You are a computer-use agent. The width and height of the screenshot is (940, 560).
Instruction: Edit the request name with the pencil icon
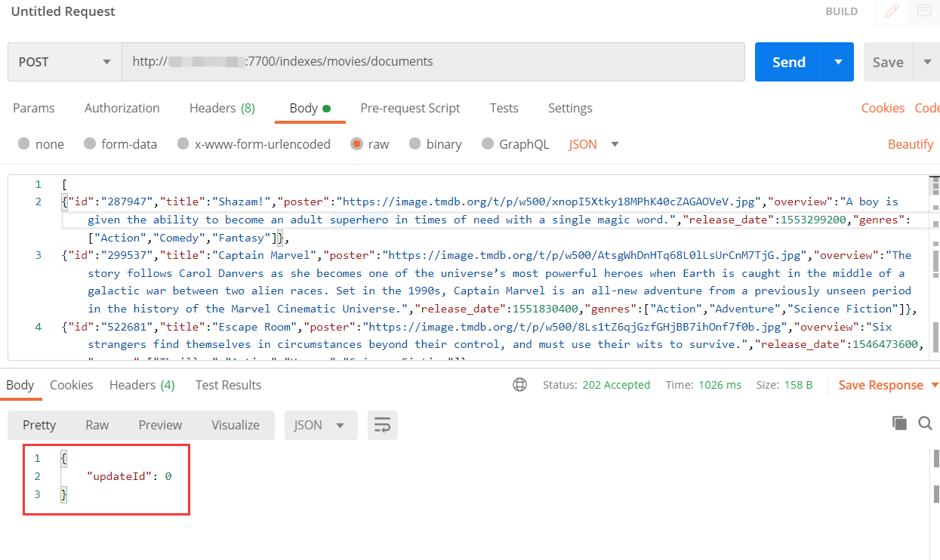[892, 12]
